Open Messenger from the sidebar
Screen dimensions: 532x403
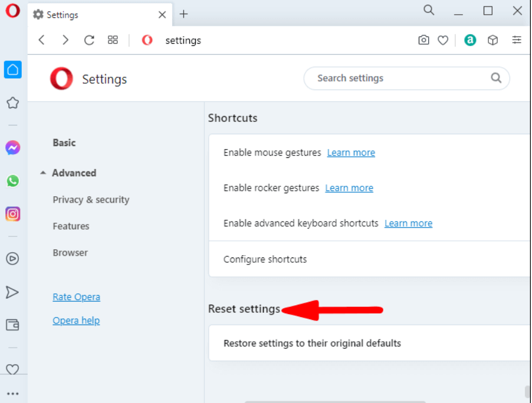click(13, 148)
